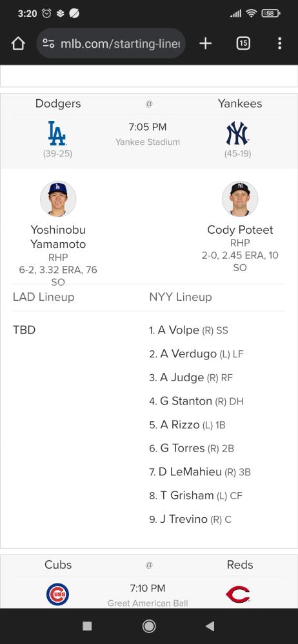This screenshot has height=644, width=298.
Task: Open a new tab with plus icon
Action: coord(205,43)
